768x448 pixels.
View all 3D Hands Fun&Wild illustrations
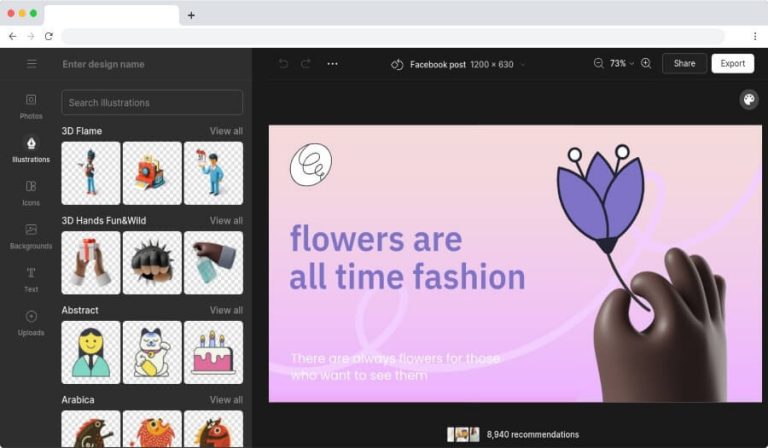[x=226, y=220]
